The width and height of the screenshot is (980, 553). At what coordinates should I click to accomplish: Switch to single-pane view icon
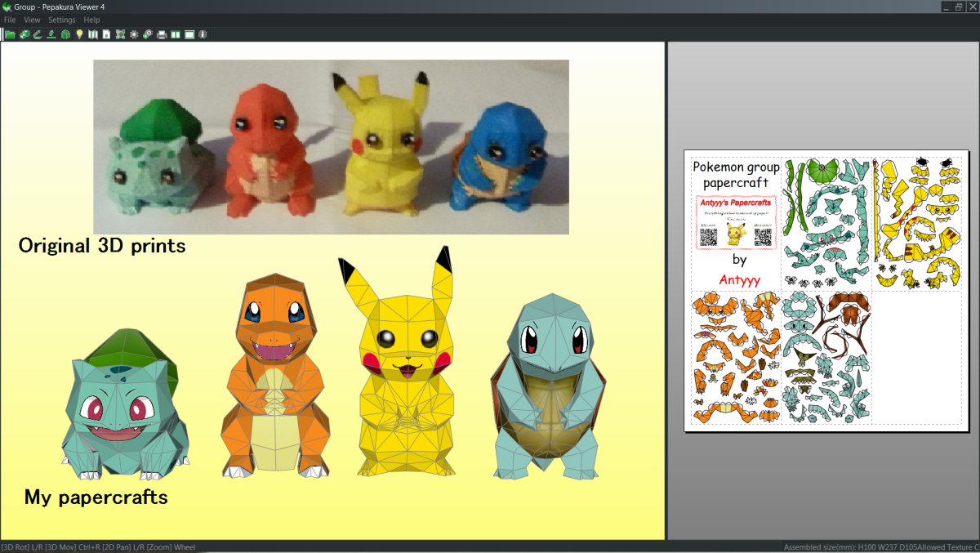tap(189, 34)
